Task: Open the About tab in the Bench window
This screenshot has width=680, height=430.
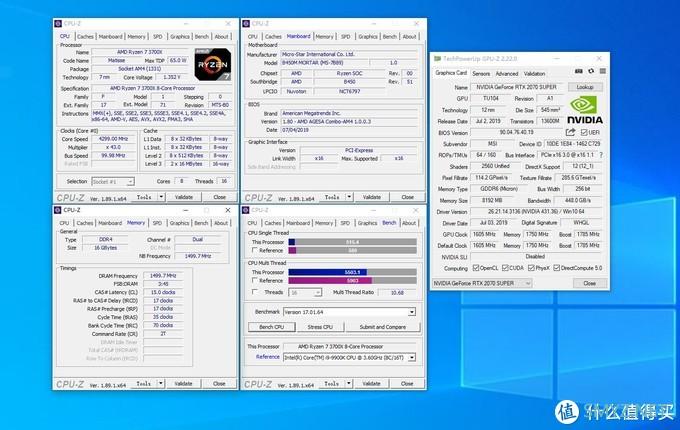Action: (x=409, y=223)
